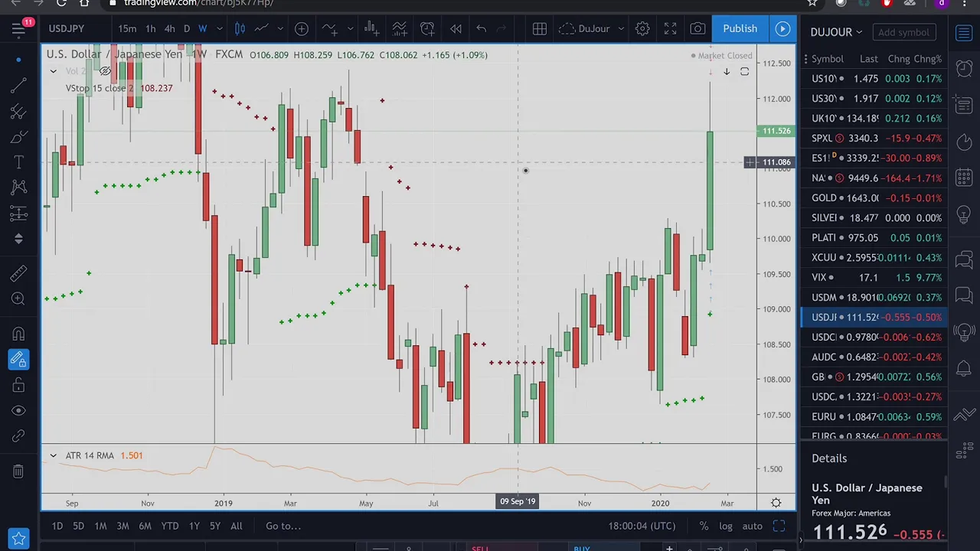
Task: Open the line chart style dropdown arrow
Action: click(x=280, y=29)
